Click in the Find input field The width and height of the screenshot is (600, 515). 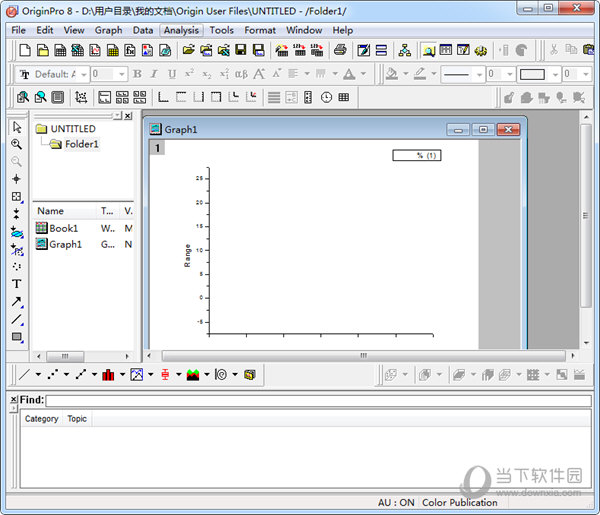pyautogui.click(x=318, y=401)
